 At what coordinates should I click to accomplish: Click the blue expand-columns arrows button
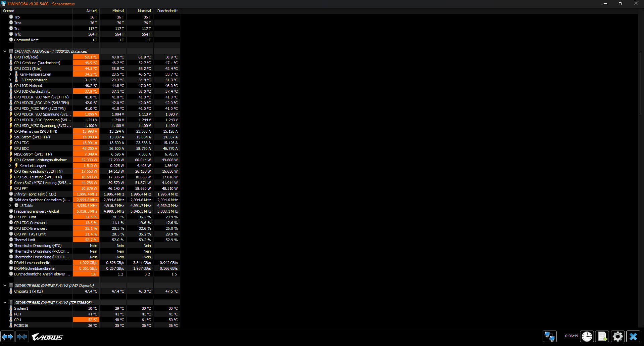click(x=7, y=337)
